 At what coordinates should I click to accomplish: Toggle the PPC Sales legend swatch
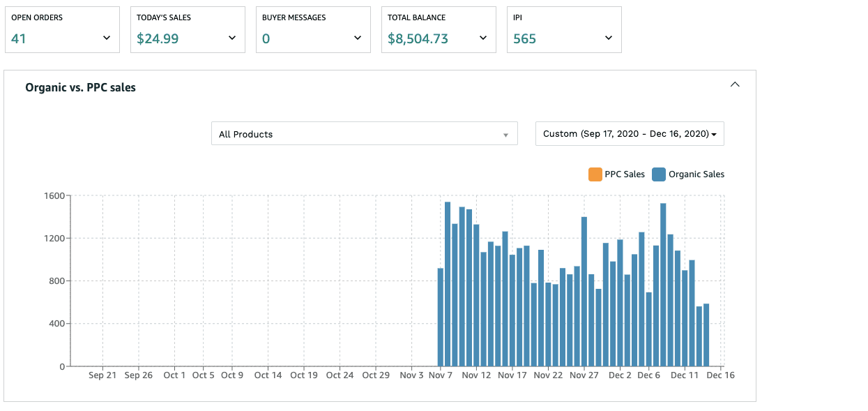(x=595, y=174)
